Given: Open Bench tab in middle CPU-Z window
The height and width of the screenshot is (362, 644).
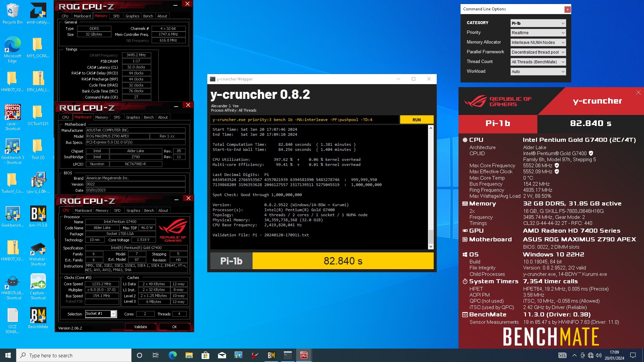Looking at the screenshot, I should point(149,117).
